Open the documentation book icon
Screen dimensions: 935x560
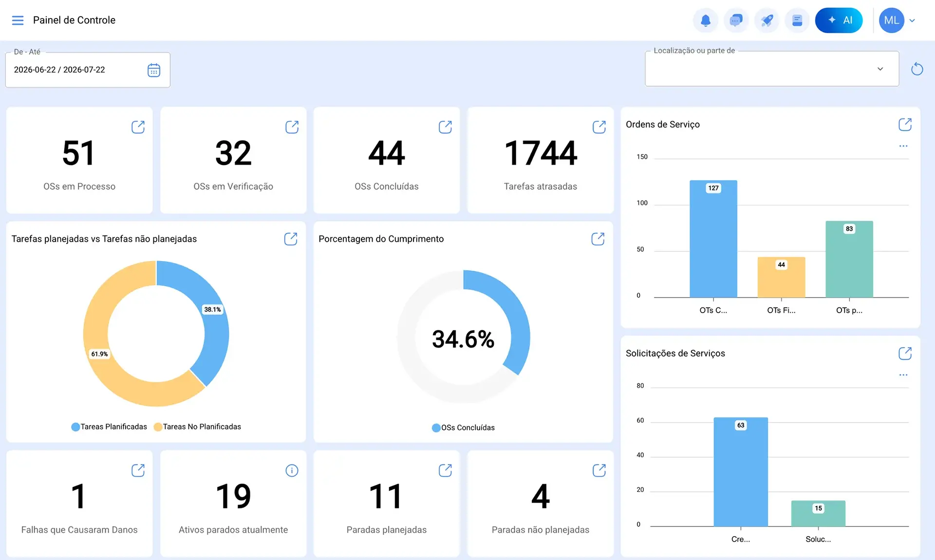(x=797, y=20)
